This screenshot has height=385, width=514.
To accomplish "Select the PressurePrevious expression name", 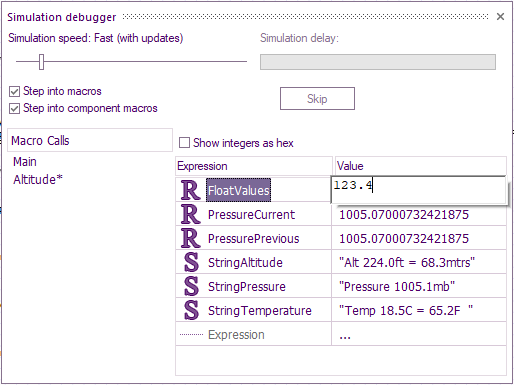I will 253,239.
